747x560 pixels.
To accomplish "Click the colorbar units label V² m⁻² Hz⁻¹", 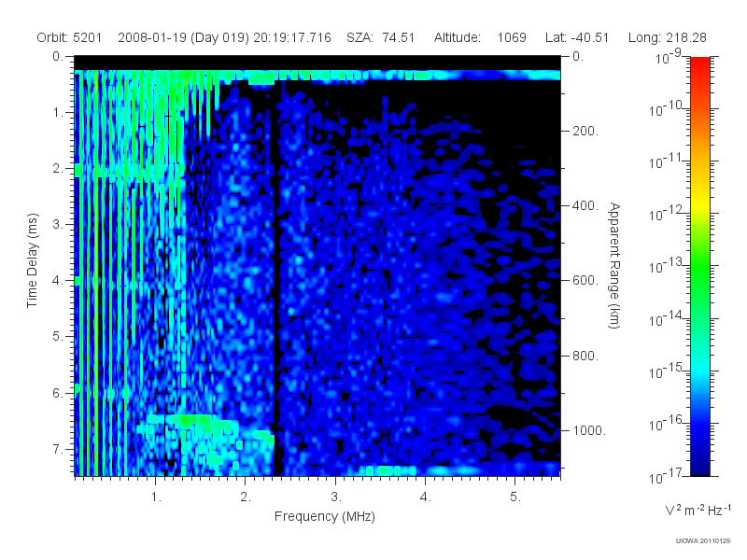I will coord(698,510).
